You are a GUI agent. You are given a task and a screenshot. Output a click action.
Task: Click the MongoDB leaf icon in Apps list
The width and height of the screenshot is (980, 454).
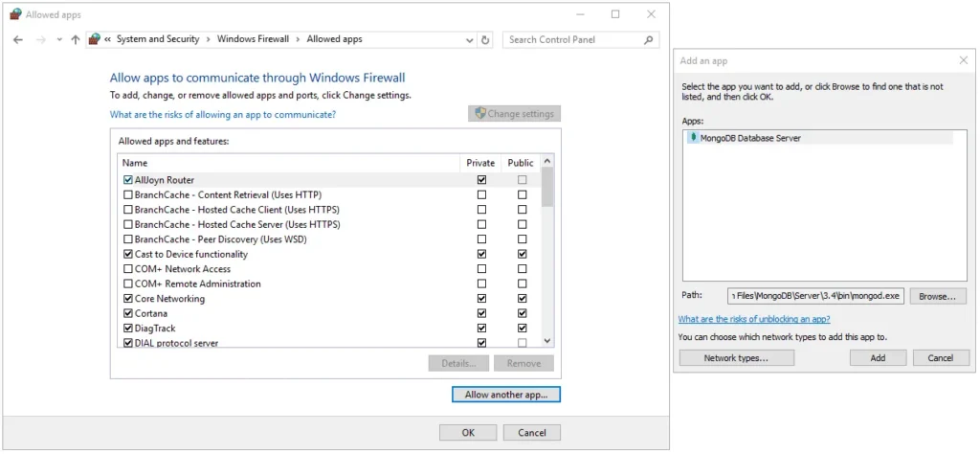click(693, 138)
